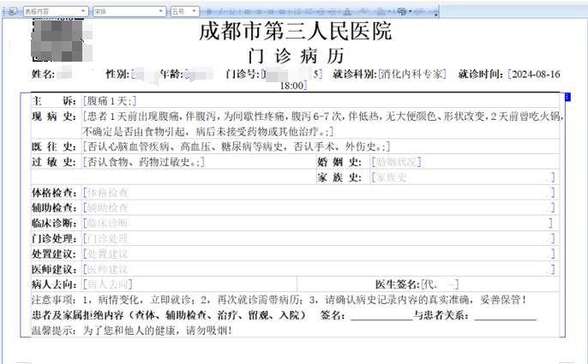588x364 pixels.
Task: Toggle bold formatting
Action: pyautogui.click(x=209, y=12)
